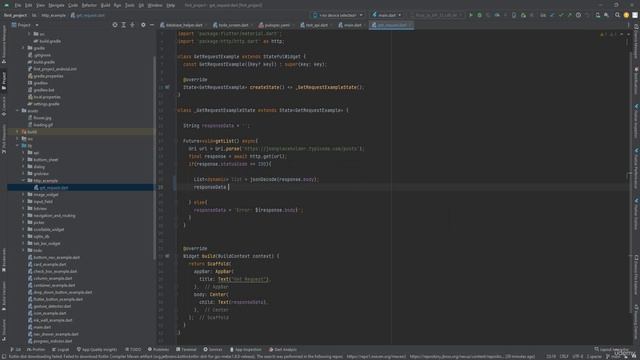Screen dimensions: 640x360
Task: Open the Project tool window side tab
Action: [4, 80]
